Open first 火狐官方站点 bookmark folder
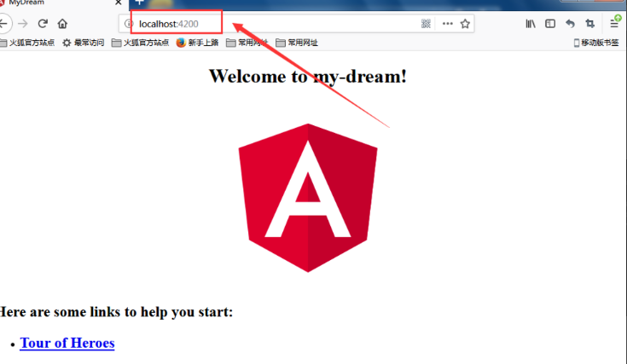Image resolution: width=627 pixels, height=364 pixels. (x=27, y=43)
